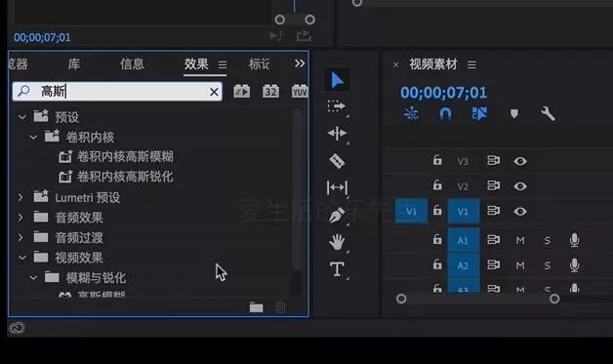Collapse the 预设 folder

click(22, 117)
